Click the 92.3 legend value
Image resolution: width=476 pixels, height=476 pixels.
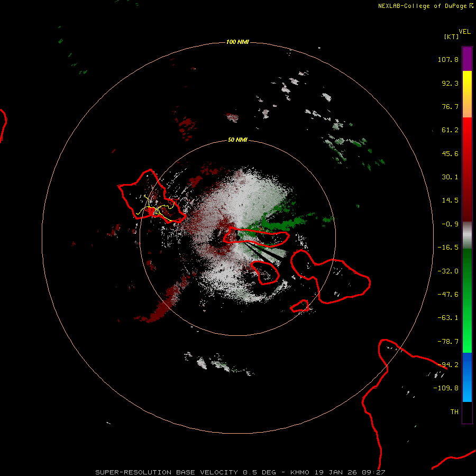point(450,83)
